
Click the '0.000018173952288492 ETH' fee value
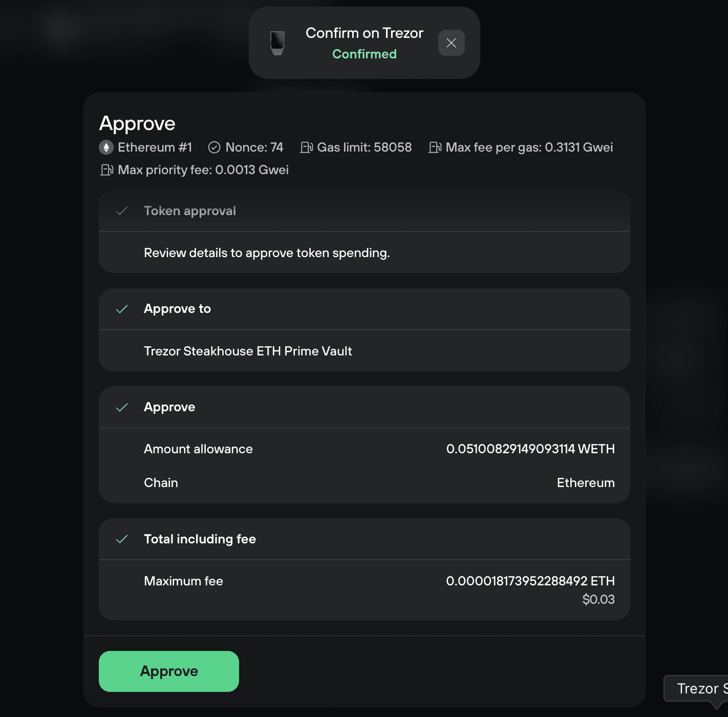tap(530, 581)
